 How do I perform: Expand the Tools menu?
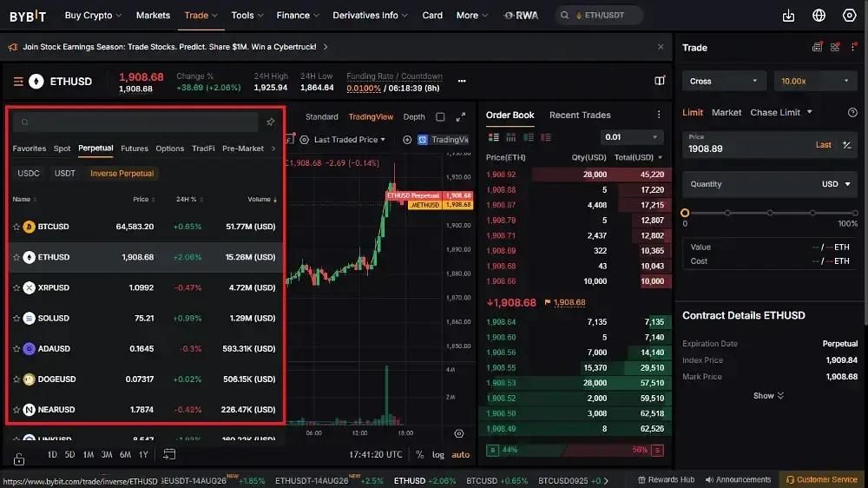click(247, 16)
